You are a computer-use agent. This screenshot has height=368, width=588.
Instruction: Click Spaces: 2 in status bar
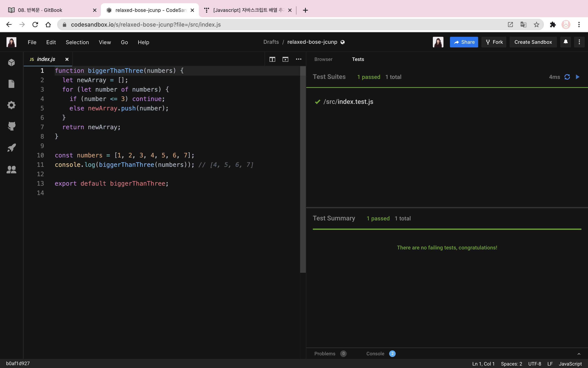coord(511,364)
